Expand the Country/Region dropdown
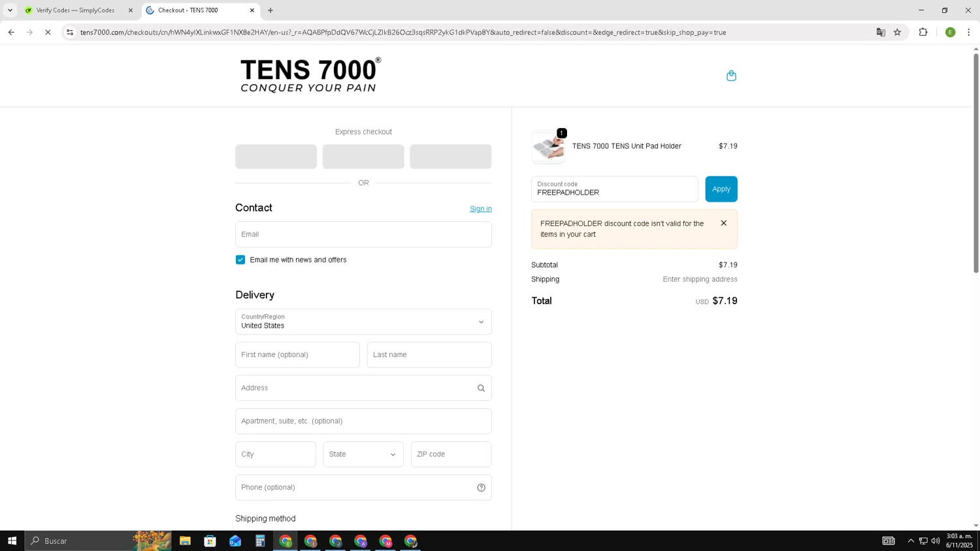 363,322
